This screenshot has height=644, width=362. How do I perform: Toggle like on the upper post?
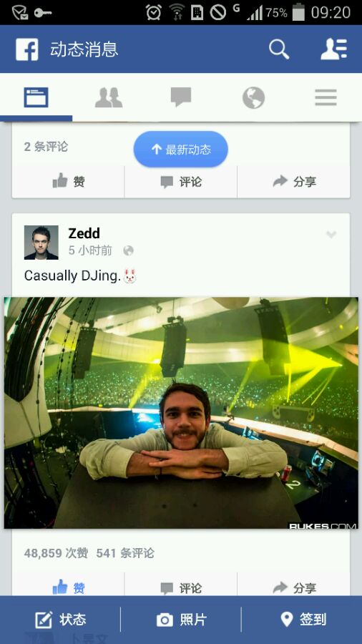(x=69, y=182)
